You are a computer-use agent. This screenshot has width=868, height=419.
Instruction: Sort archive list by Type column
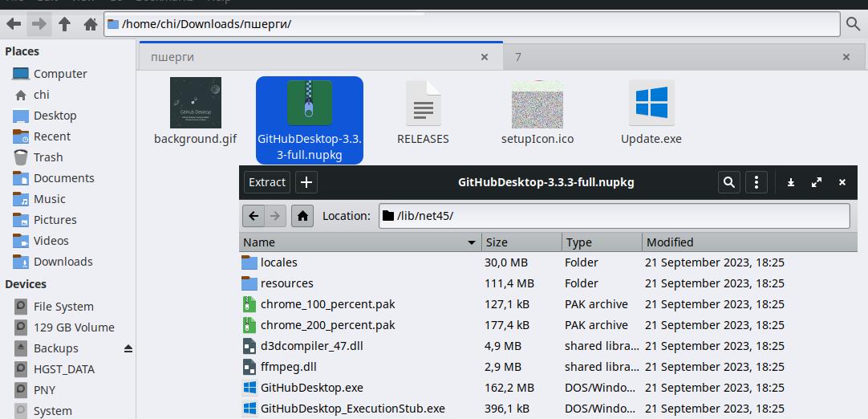pos(602,242)
